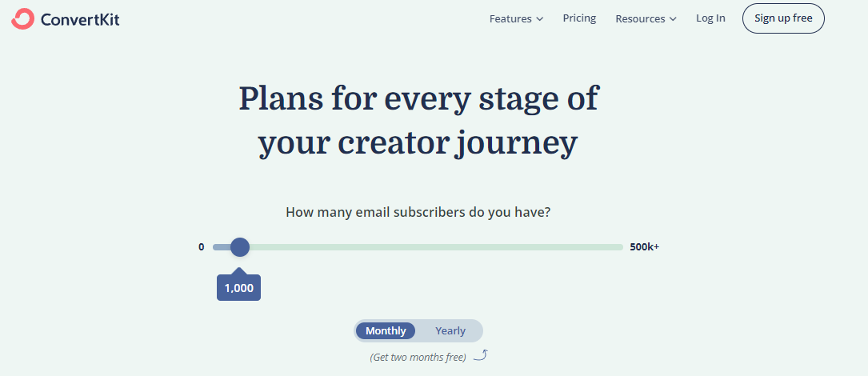Click the "Plans for every stage" heading
This screenshot has width=868, height=376.
point(418,121)
